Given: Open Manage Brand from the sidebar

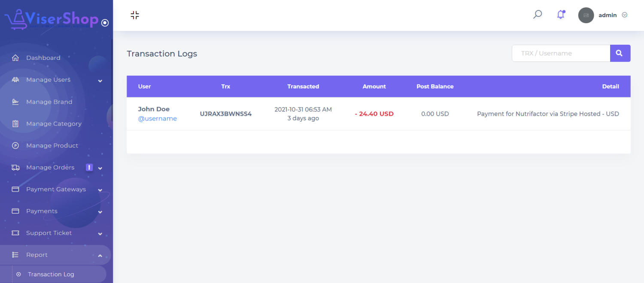Looking at the screenshot, I should (x=49, y=102).
